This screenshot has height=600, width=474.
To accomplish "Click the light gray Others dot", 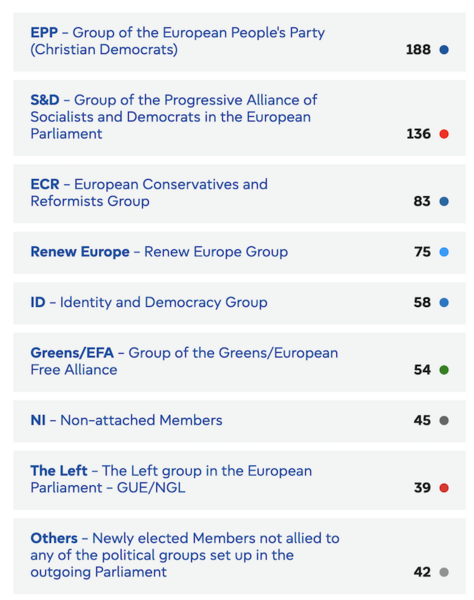I will click(x=444, y=572).
